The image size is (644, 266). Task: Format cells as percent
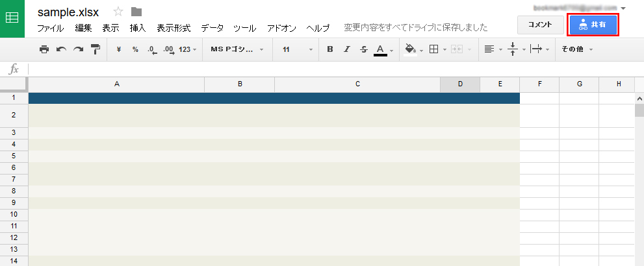(135, 49)
